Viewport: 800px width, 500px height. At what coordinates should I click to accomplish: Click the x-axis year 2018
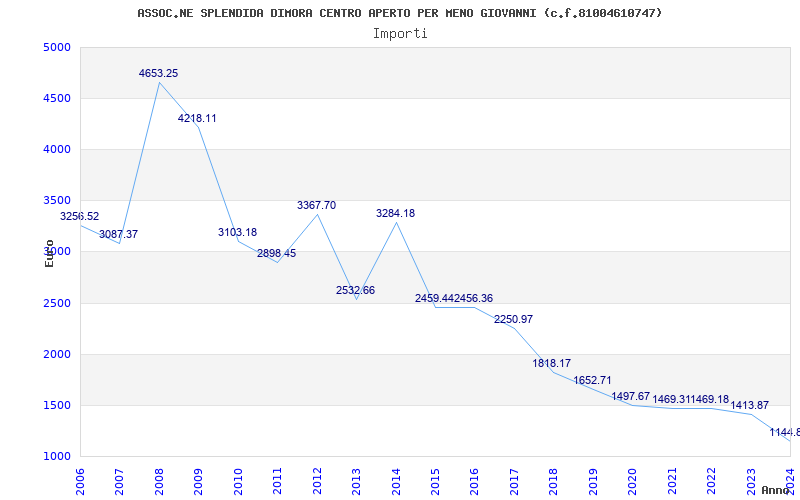pos(554,482)
